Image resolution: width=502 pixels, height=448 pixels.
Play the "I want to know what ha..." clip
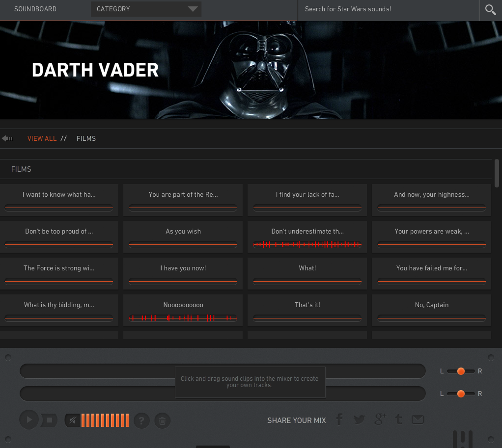point(59,200)
